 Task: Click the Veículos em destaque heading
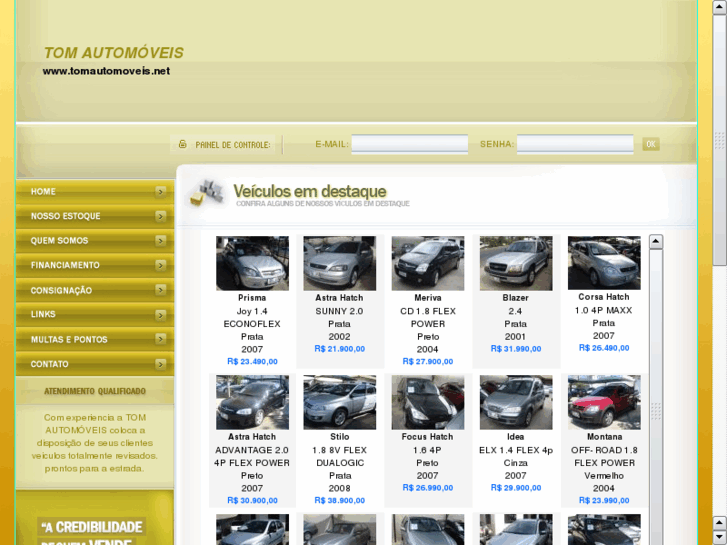click(310, 191)
